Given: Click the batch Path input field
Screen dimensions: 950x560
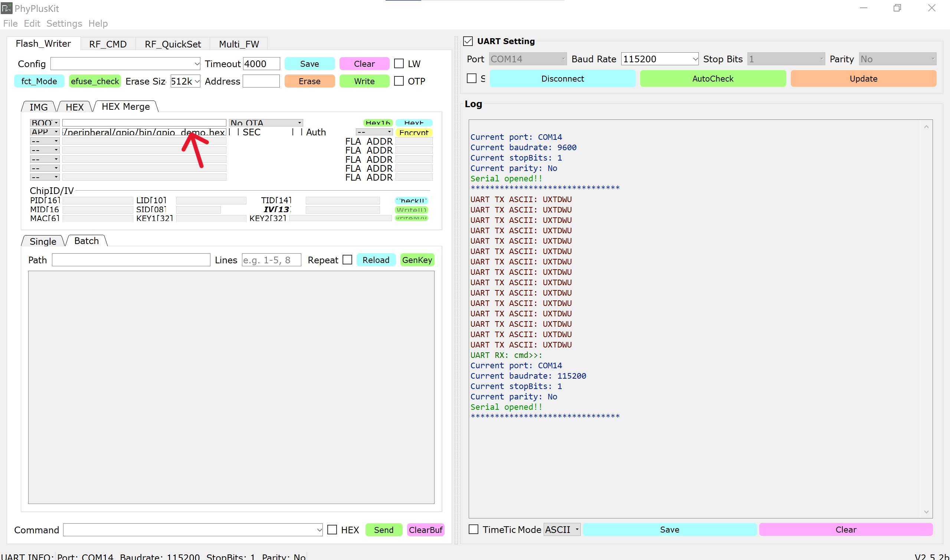Looking at the screenshot, I should (131, 260).
